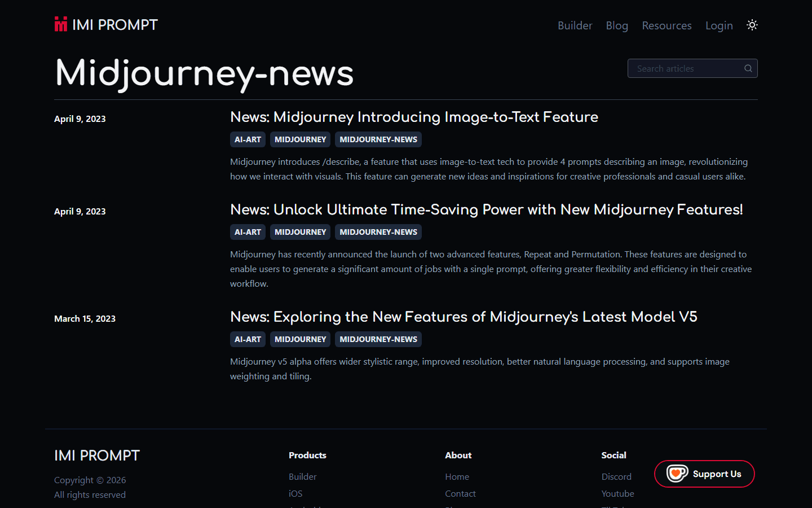This screenshot has width=812, height=508.
Task: Toggle the light/dark theme sun icon
Action: click(x=752, y=25)
